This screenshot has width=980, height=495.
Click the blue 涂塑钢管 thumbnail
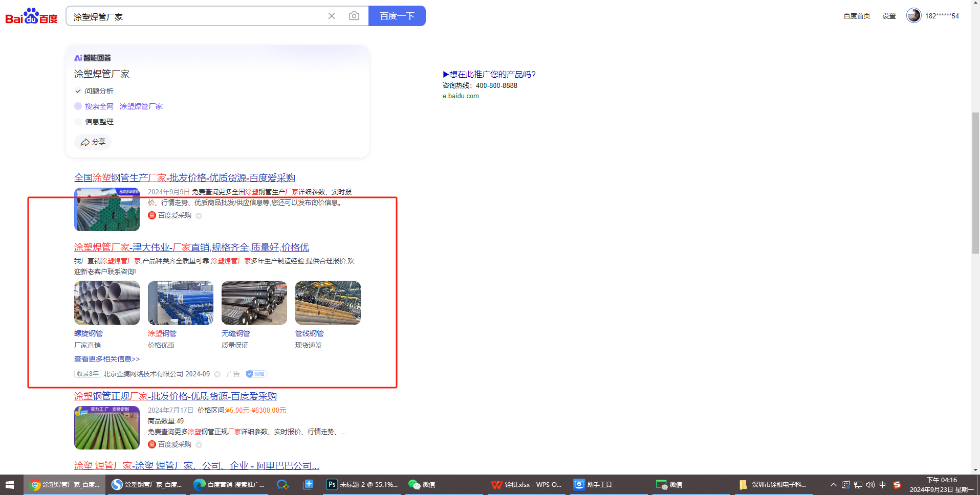point(181,303)
